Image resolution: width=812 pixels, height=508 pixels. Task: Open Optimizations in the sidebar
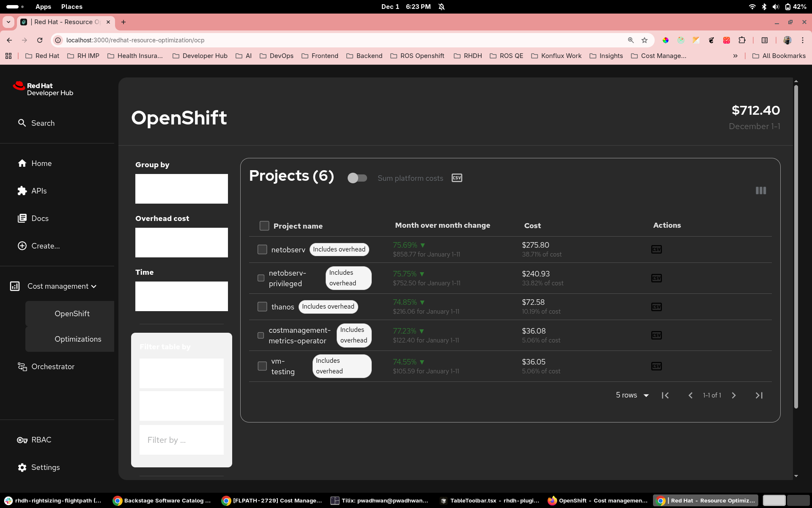78,339
